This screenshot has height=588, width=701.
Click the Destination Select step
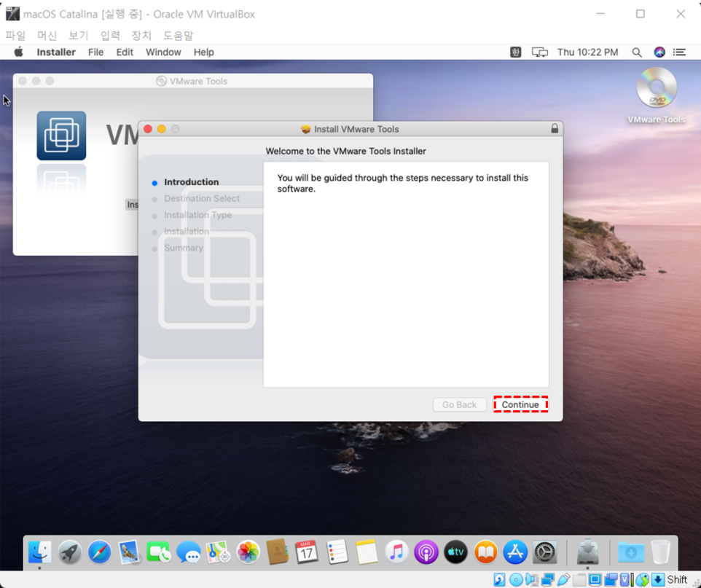pyautogui.click(x=202, y=198)
